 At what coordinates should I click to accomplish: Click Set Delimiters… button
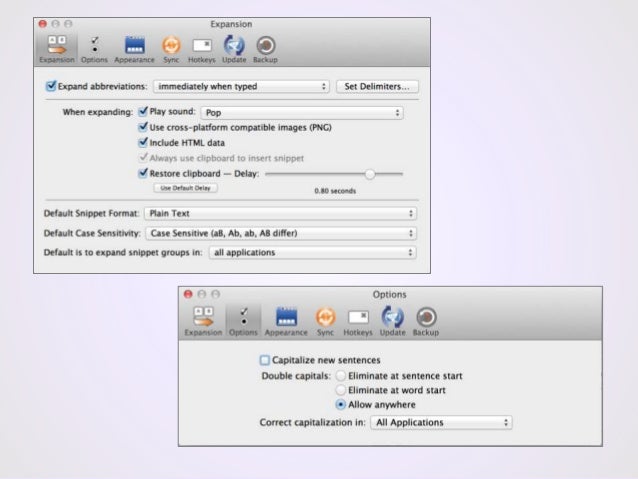pos(377,86)
